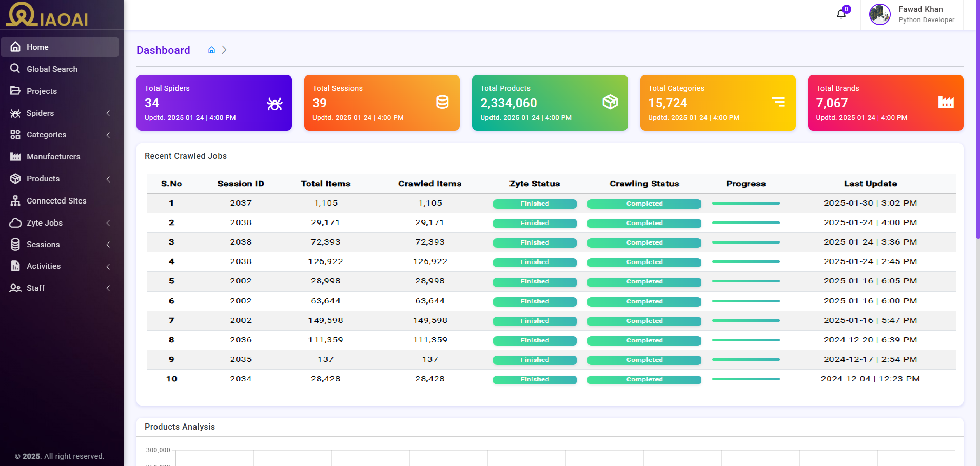Click the progress bar for row 5
Viewport: 980px width, 466px height.
point(746,281)
